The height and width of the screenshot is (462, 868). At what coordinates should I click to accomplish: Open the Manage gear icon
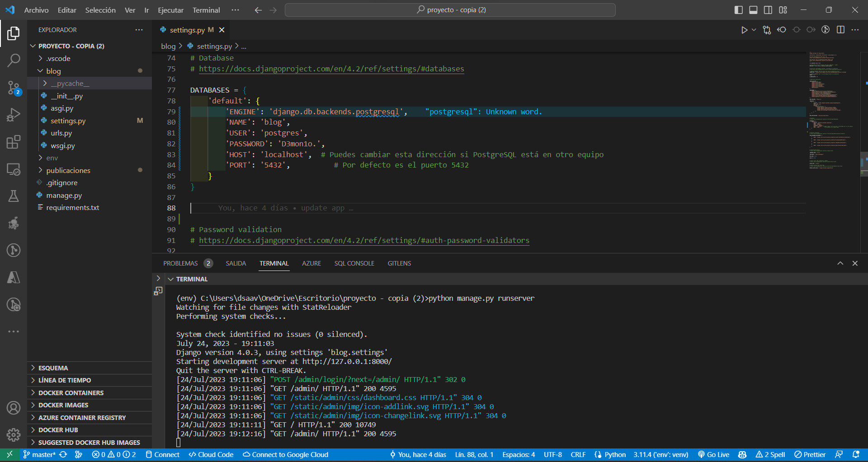pyautogui.click(x=14, y=434)
